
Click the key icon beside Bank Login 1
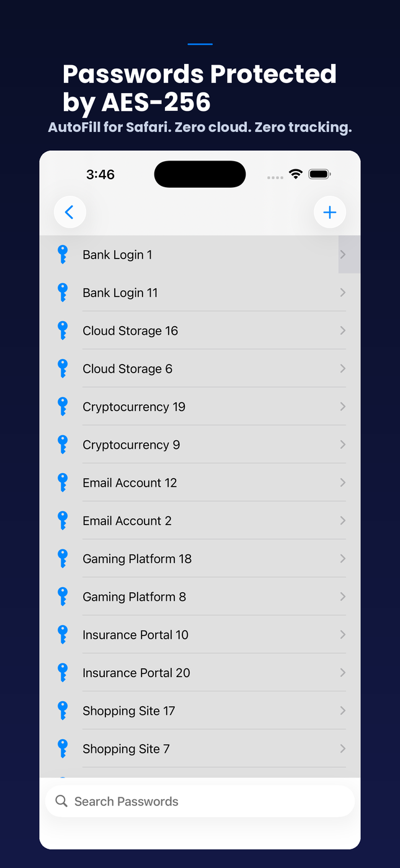[x=63, y=254]
